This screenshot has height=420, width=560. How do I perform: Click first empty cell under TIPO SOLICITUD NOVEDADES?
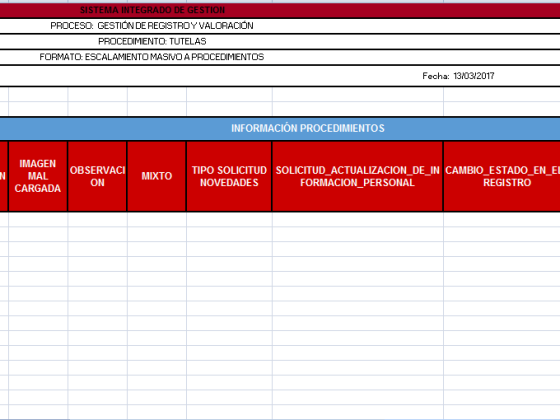(x=229, y=219)
